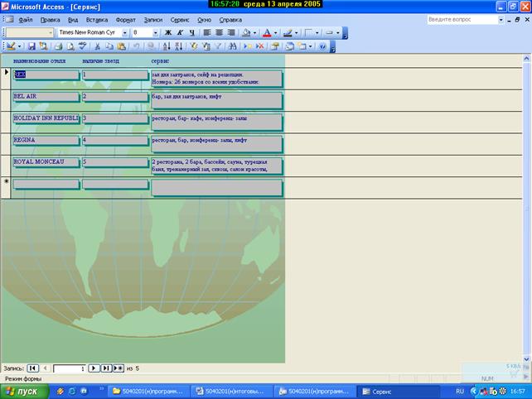The image size is (532, 399).
Task: Expand line color dropdown arrow
Action: [x=296, y=33]
